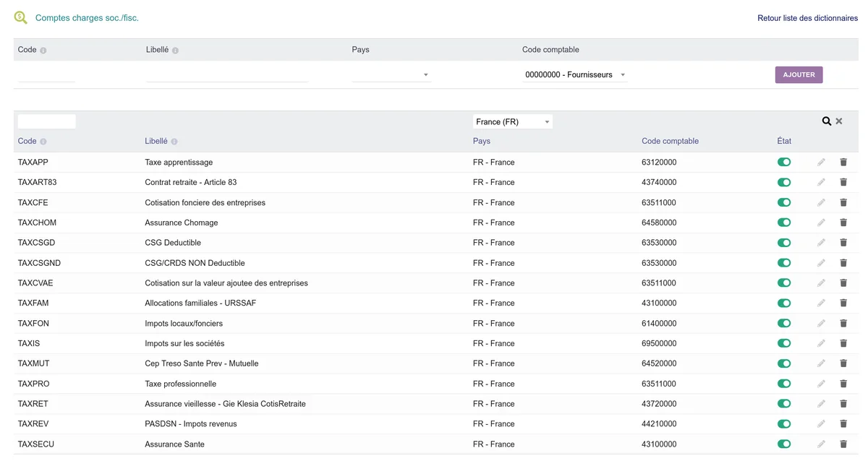Image resolution: width=868 pixels, height=461 pixels.
Task: Disable the TAXART83 status toggle
Action: [784, 183]
